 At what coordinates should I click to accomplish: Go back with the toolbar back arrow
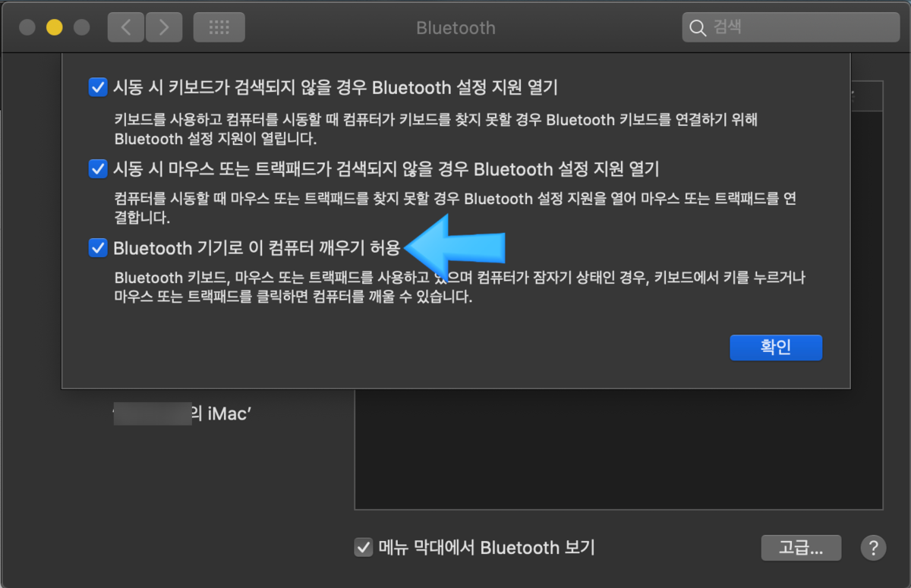pyautogui.click(x=126, y=28)
